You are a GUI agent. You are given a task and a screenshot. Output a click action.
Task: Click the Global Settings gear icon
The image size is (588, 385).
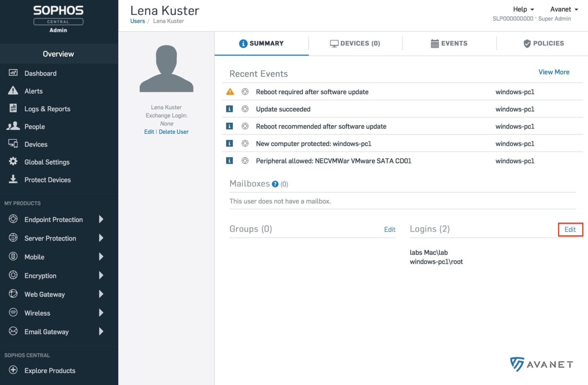coord(13,162)
